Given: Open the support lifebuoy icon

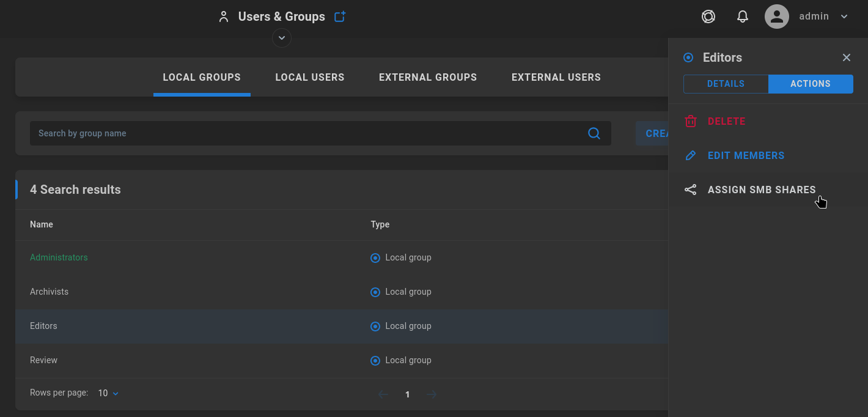Looking at the screenshot, I should [x=708, y=17].
